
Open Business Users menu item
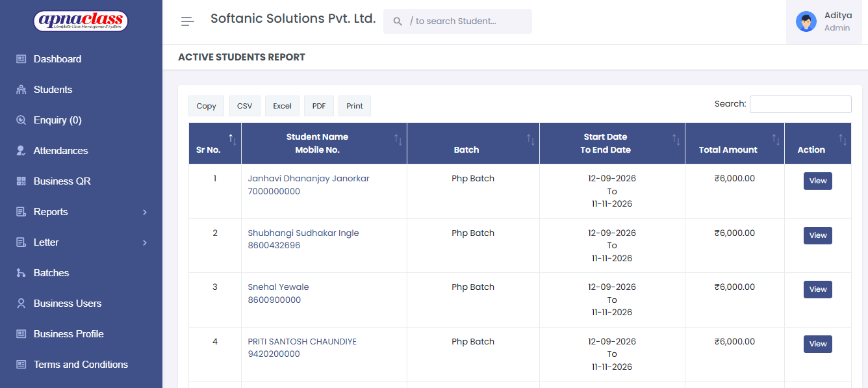68,304
